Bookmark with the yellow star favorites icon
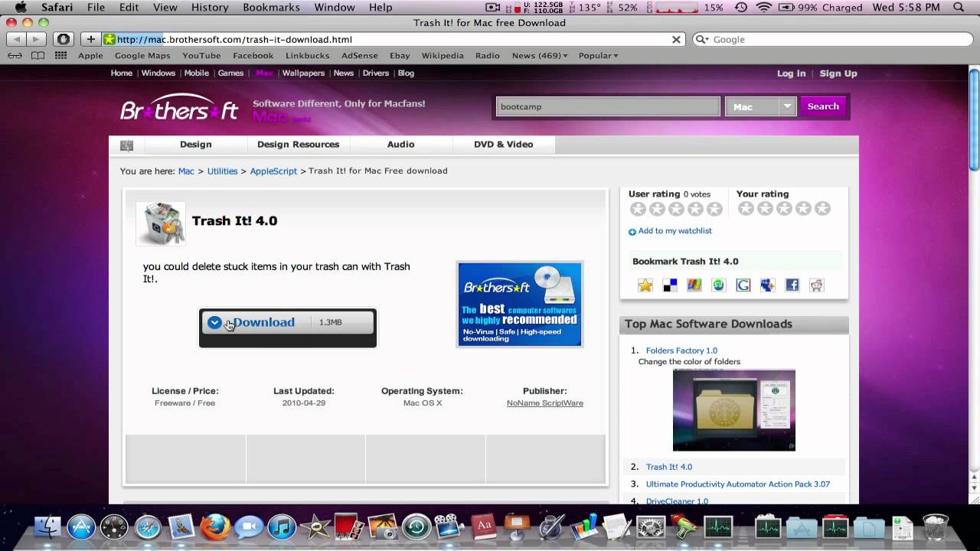 [645, 285]
